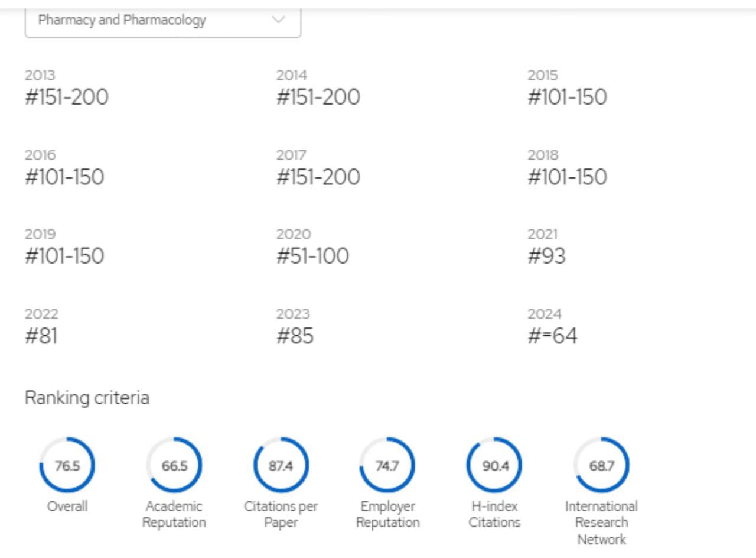Select the 2024 ranking #=64
This screenshot has width=756, height=558.
(x=552, y=336)
